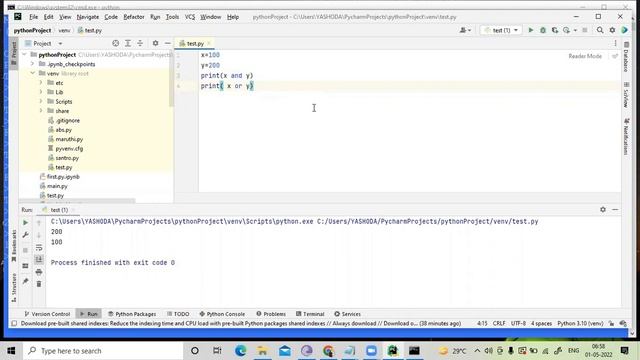Image resolution: width=640 pixels, height=360 pixels.
Task: Open the Services tool window
Action: (x=348, y=314)
